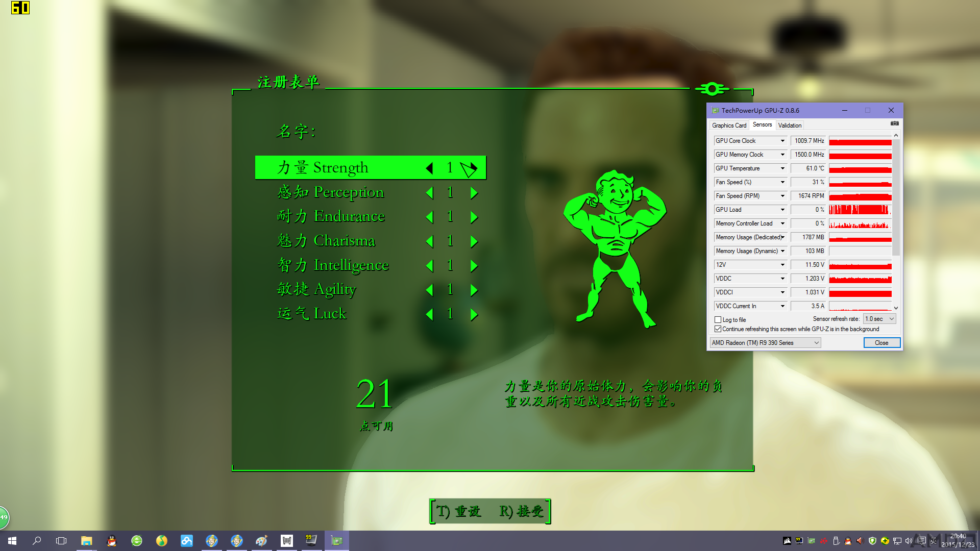Increase Agility with the right arrow
980x551 pixels.
click(474, 290)
